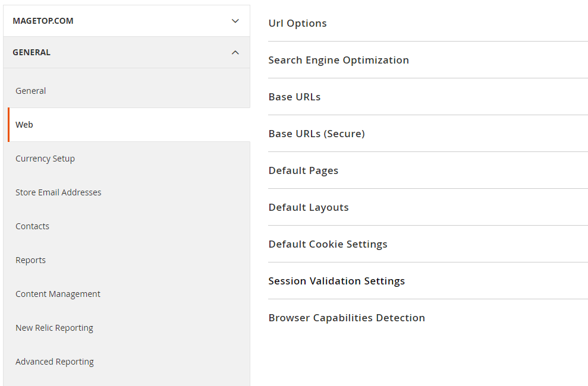588x386 pixels.
Task: Expand Base URLs (Secure) section
Action: (x=316, y=134)
